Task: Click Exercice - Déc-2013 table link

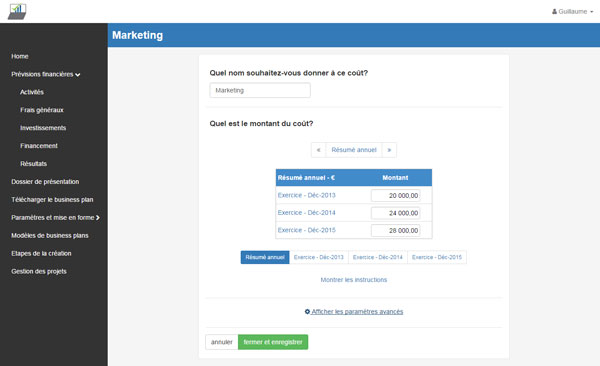Action: tap(307, 195)
